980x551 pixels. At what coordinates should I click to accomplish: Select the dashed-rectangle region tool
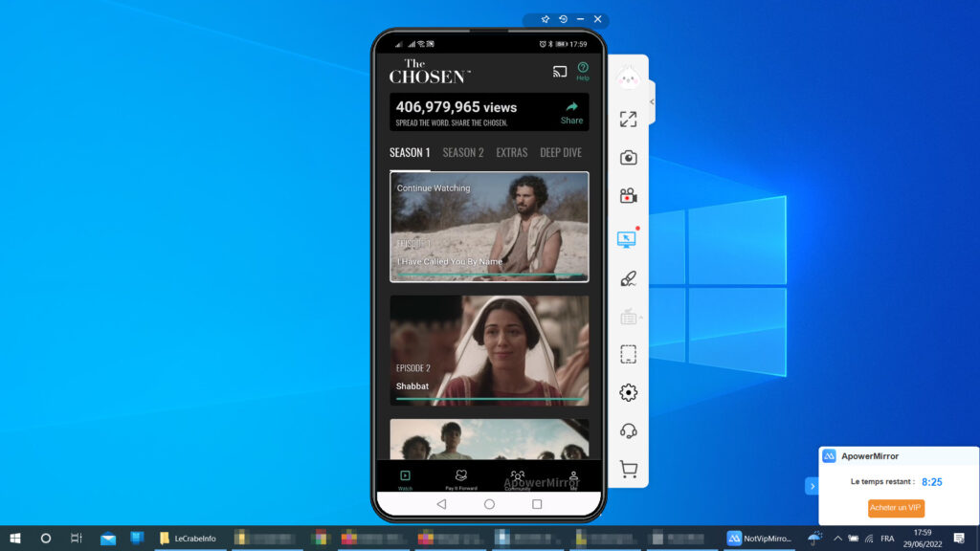tap(628, 354)
